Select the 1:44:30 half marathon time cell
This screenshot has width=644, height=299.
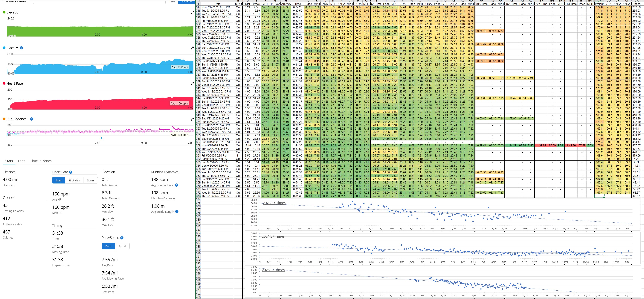571,145
